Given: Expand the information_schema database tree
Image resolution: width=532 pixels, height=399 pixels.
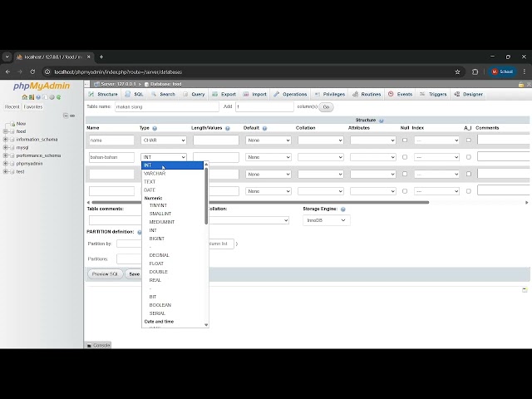Looking at the screenshot, I should tap(6, 140).
